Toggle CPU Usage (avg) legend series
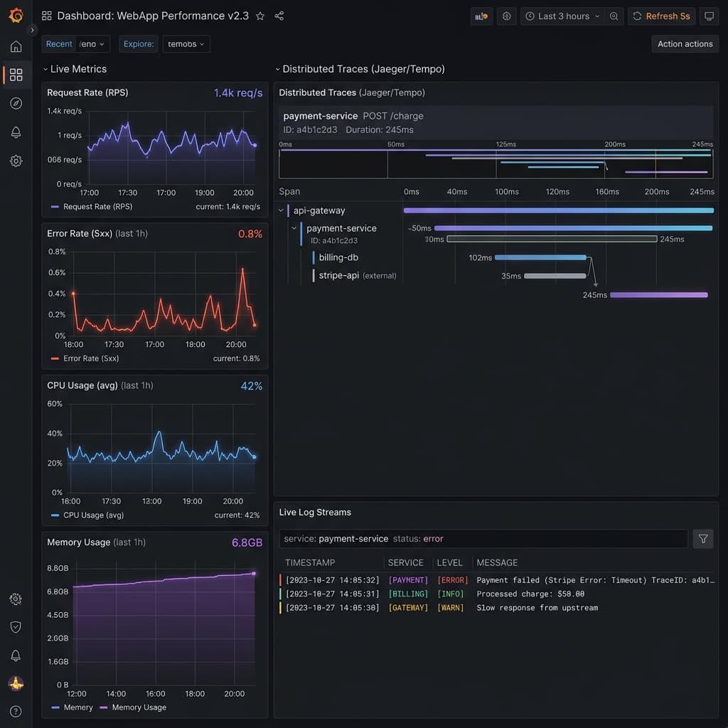Viewport: 728px width, 728px height. 87,515
